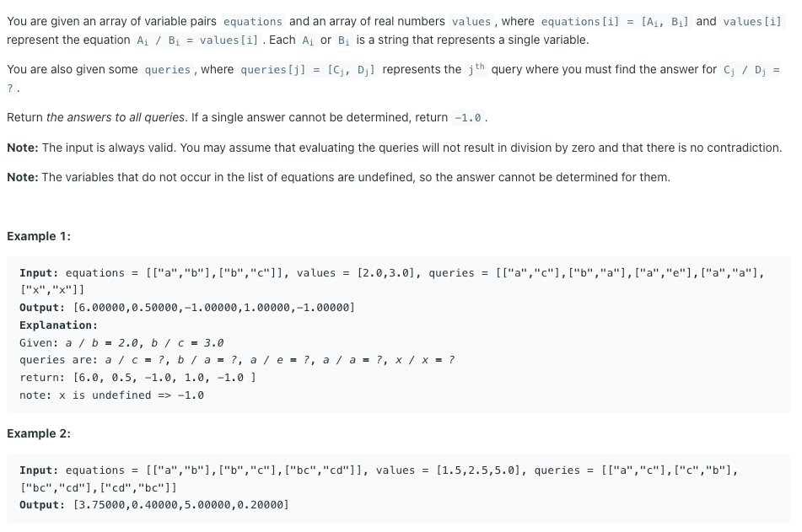Click the 'equations' inline code term
The width and height of the screenshot is (802, 532).
(x=253, y=21)
